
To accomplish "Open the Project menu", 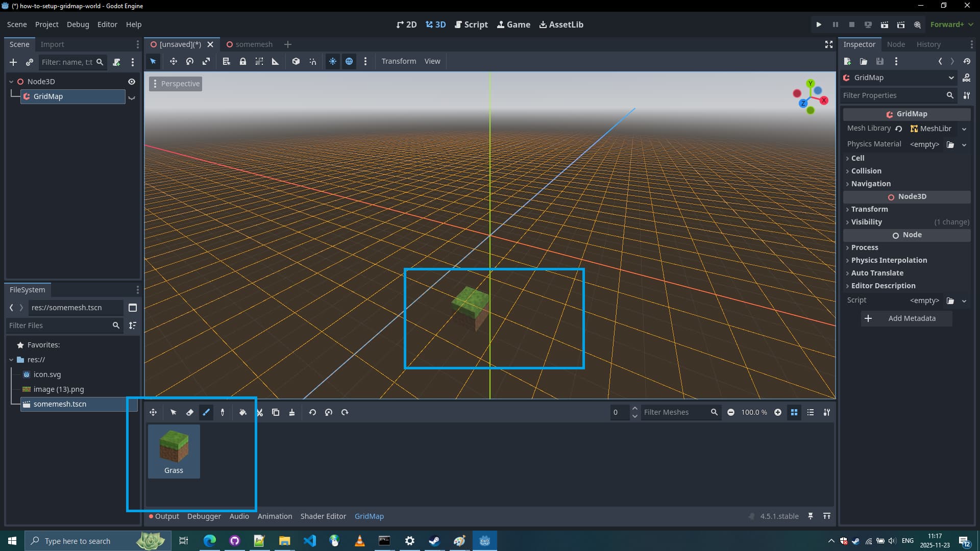I will [x=46, y=24].
